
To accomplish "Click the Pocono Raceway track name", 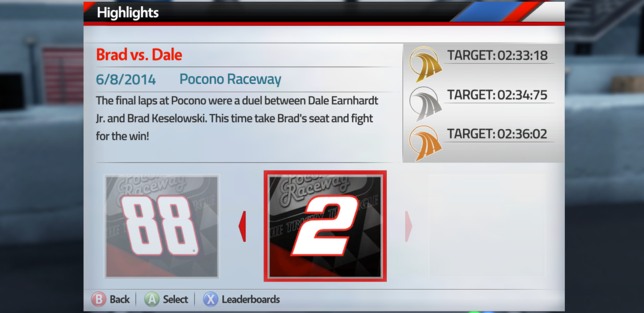I will 230,80.
